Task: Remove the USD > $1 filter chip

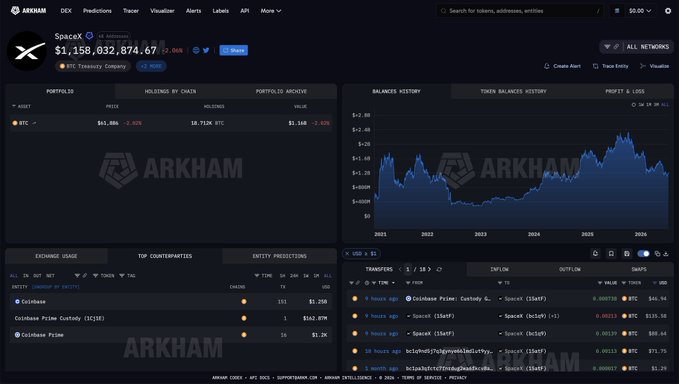Action: 347,254
